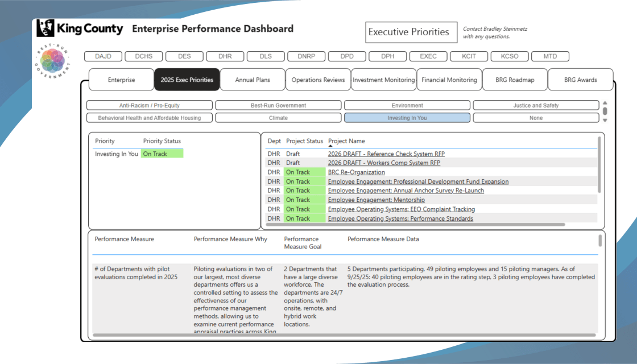Open the Investment Monitoring tab
The height and width of the screenshot is (364, 637).
384,80
